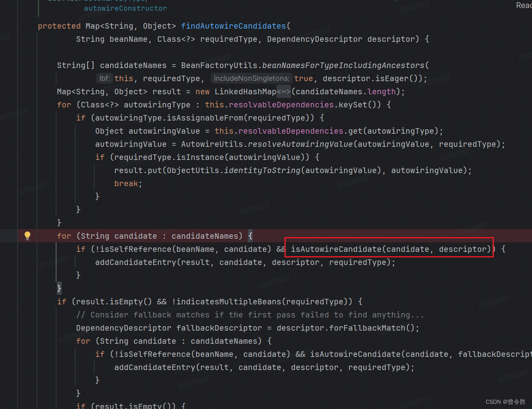Click the protected keyword

59,26
